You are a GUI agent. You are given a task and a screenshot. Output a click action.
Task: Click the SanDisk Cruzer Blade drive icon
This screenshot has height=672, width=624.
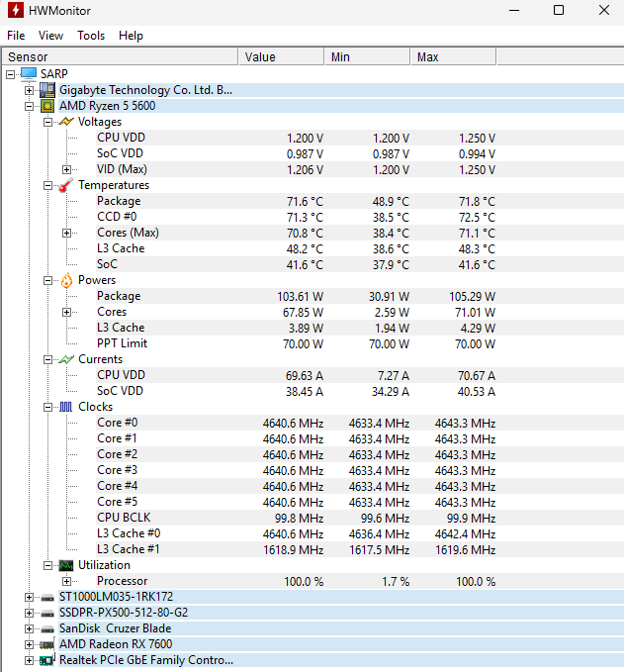47,629
